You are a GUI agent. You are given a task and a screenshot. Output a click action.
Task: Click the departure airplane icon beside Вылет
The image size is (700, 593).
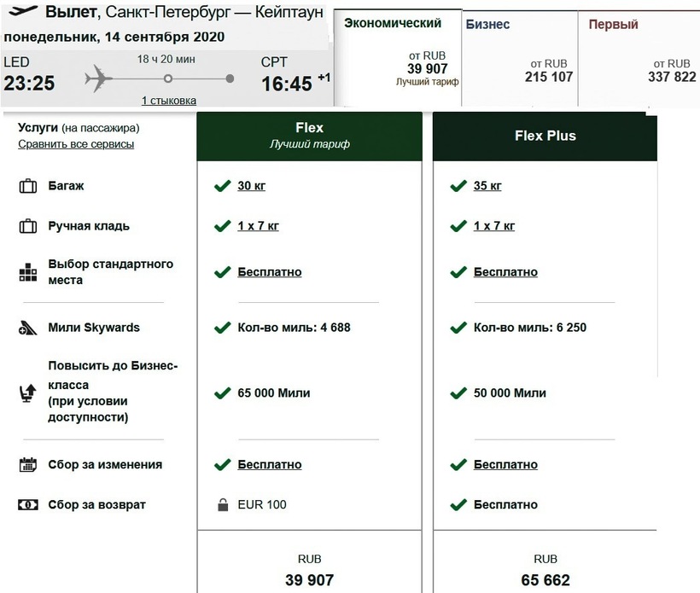click(20, 12)
